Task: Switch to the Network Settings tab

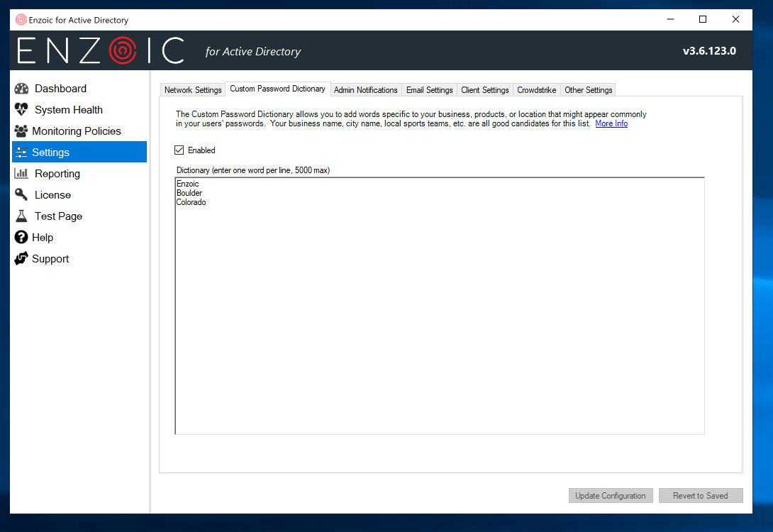Action: pyautogui.click(x=193, y=90)
